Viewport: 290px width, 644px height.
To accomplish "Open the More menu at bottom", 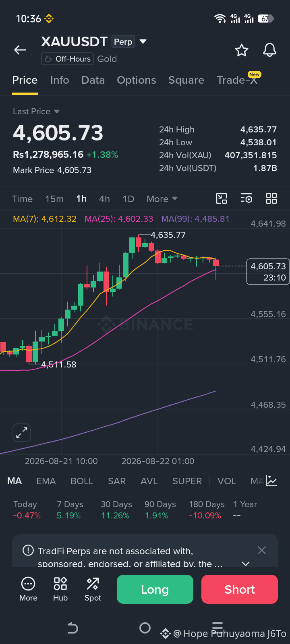I will click(28, 589).
